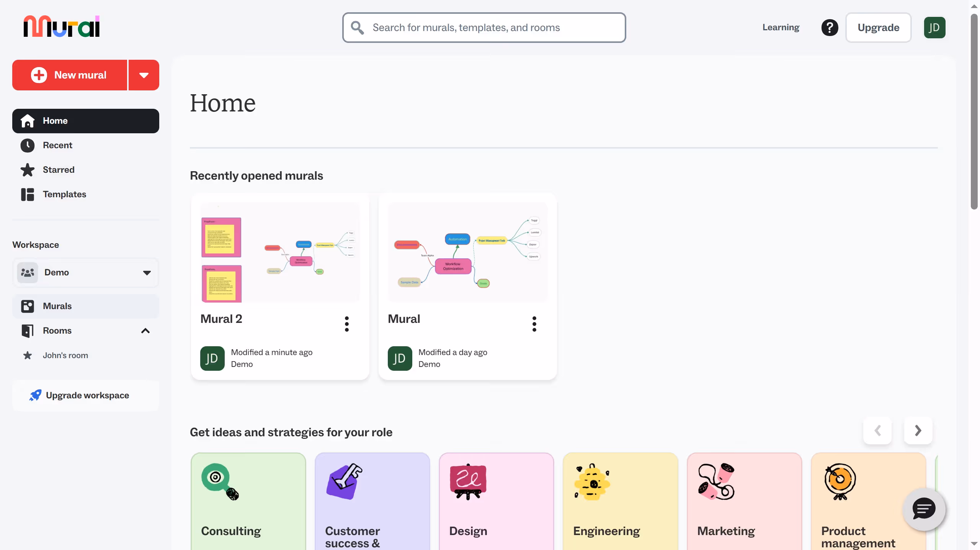Click the Marketing card label
This screenshot has width=980, height=550.
coord(726,531)
